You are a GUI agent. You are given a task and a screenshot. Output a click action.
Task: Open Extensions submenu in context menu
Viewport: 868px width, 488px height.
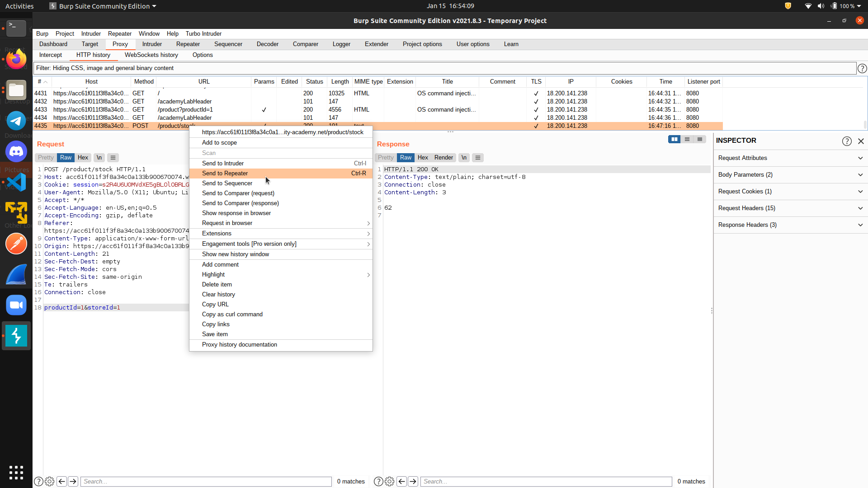pyautogui.click(x=281, y=234)
